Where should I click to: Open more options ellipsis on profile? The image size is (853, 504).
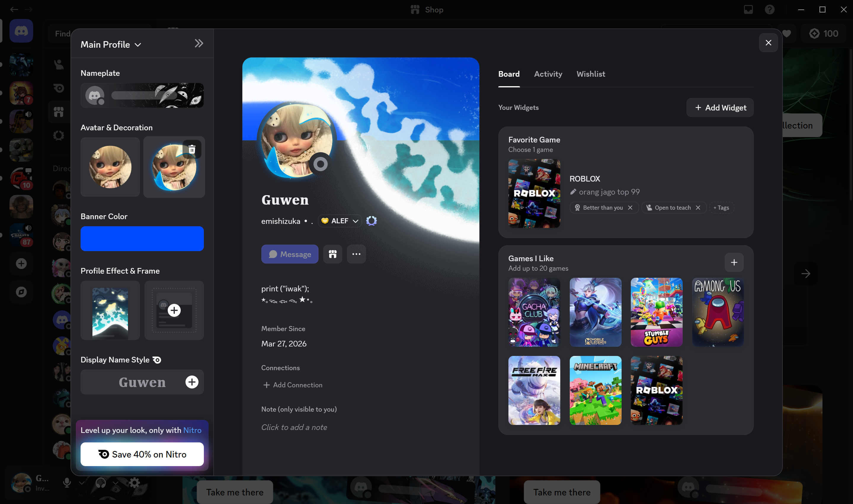(x=356, y=254)
